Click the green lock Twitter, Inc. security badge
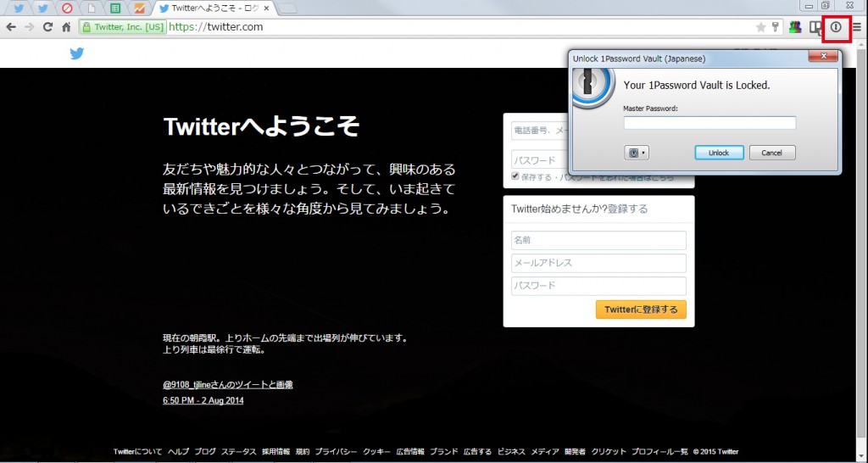Viewport: 868px width, 463px height. pos(123,26)
